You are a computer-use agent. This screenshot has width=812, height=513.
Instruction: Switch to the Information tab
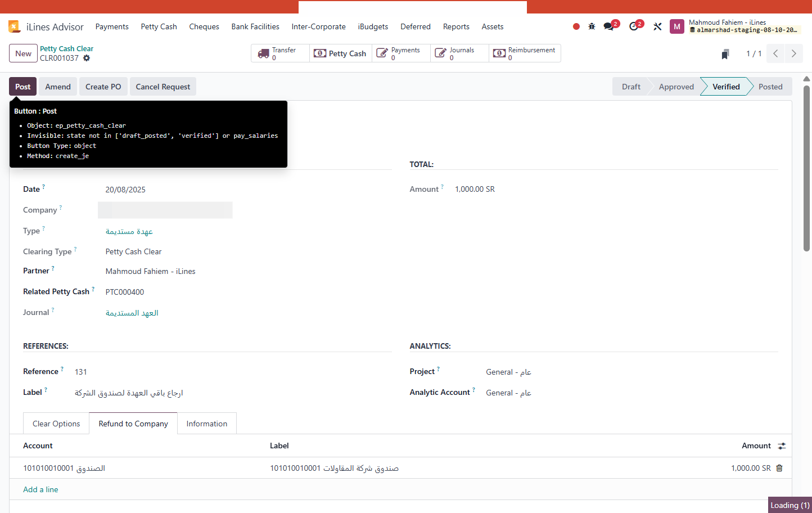(207, 424)
